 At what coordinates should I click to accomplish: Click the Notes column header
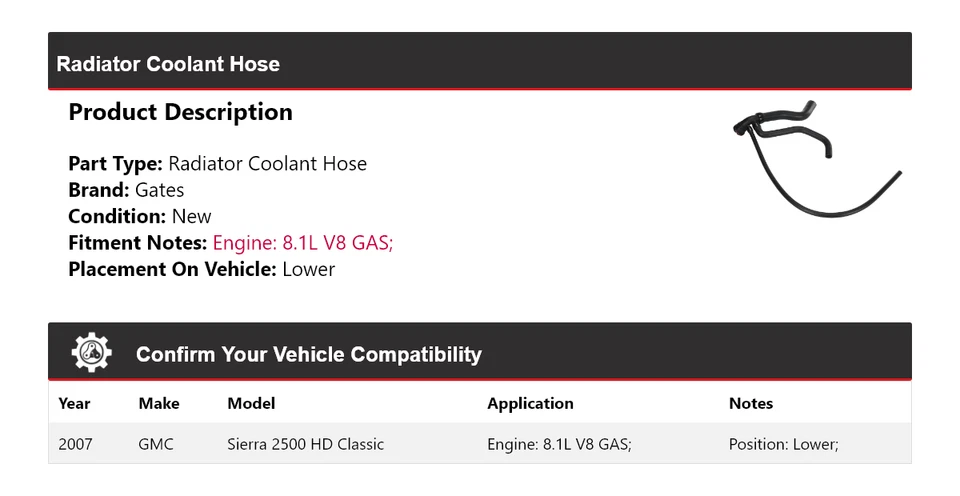pos(750,404)
